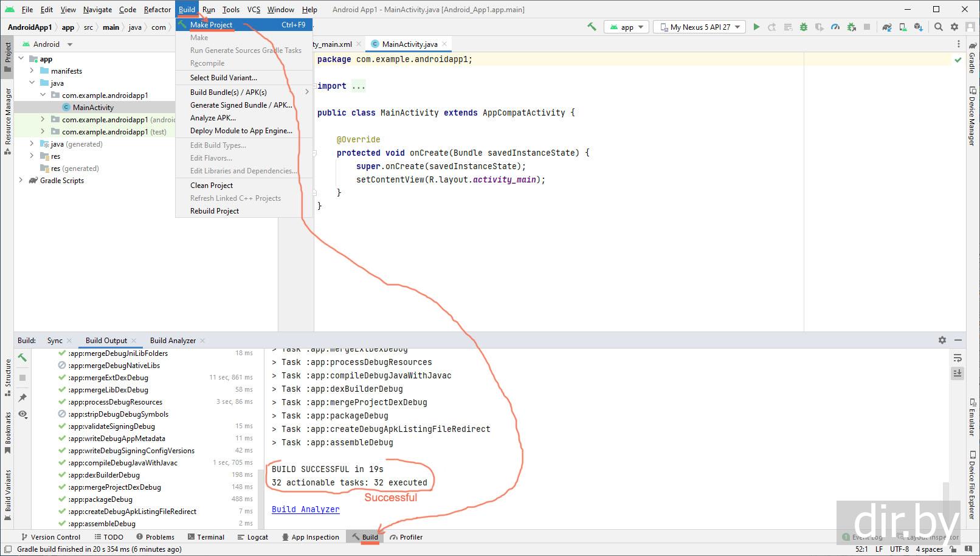The width and height of the screenshot is (980, 556).
Task: Click the green Run app play button
Action: point(756,27)
